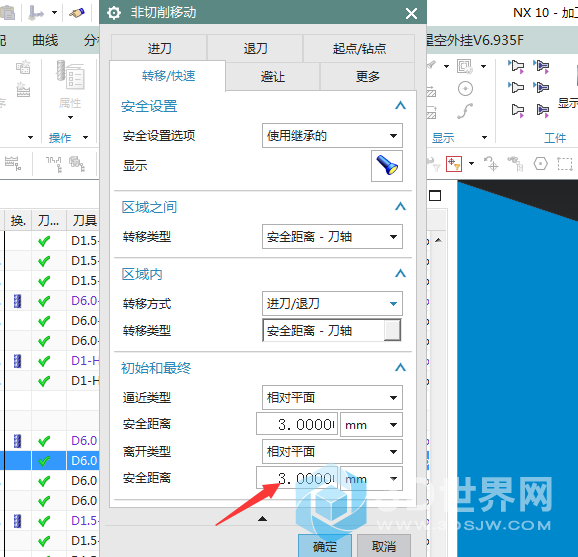Switch to the 进刀 tab
Image resolution: width=578 pixels, height=557 pixels.
coord(159,48)
